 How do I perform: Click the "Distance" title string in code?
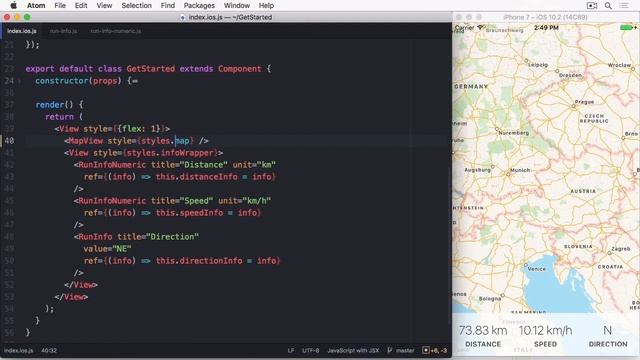click(x=204, y=164)
